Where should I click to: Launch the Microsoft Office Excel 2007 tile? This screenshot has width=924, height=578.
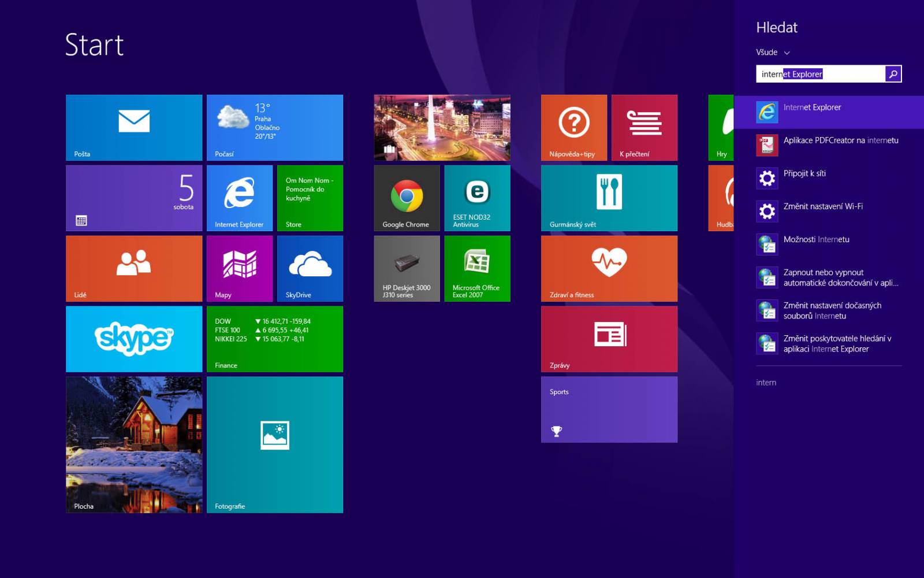(478, 269)
